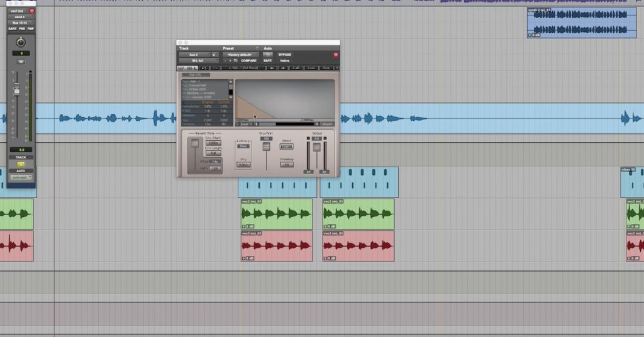644x337 pixels.
Task: Click the redo arrow in Waves toolbar
Action: (215, 68)
